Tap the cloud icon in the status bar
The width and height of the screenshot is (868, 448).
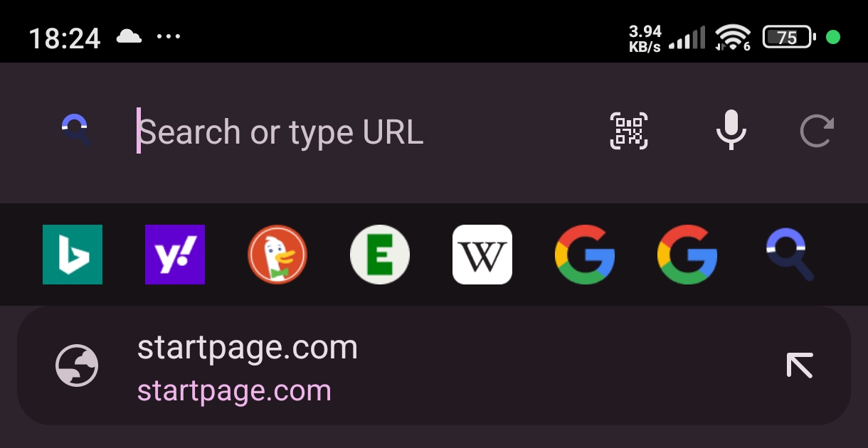point(129,36)
